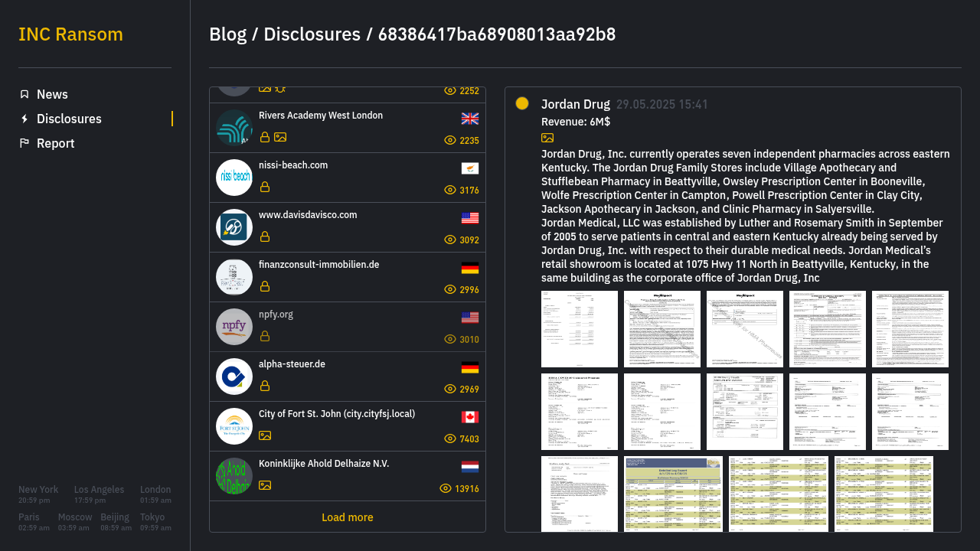This screenshot has width=980, height=551.
Task: Open the blue-headed log report thumbnail
Action: point(673,494)
